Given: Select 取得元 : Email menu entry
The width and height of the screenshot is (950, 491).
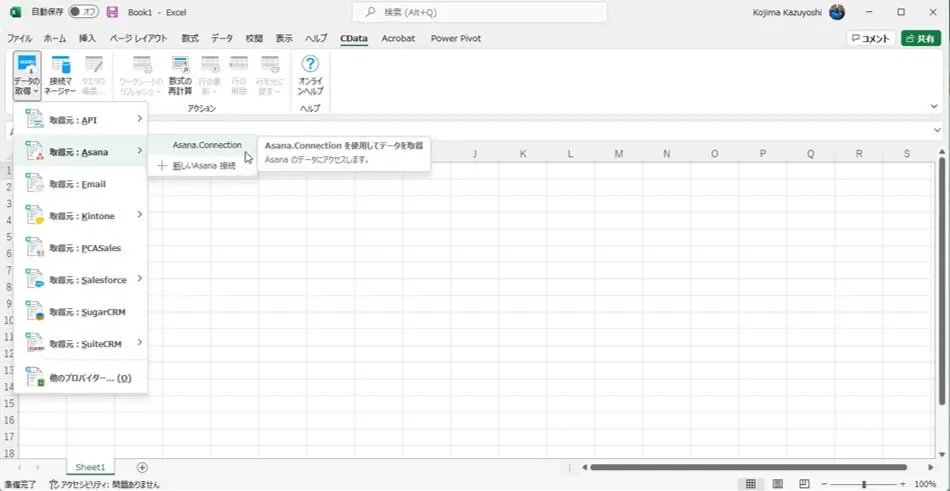Looking at the screenshot, I should pyautogui.click(x=81, y=184).
